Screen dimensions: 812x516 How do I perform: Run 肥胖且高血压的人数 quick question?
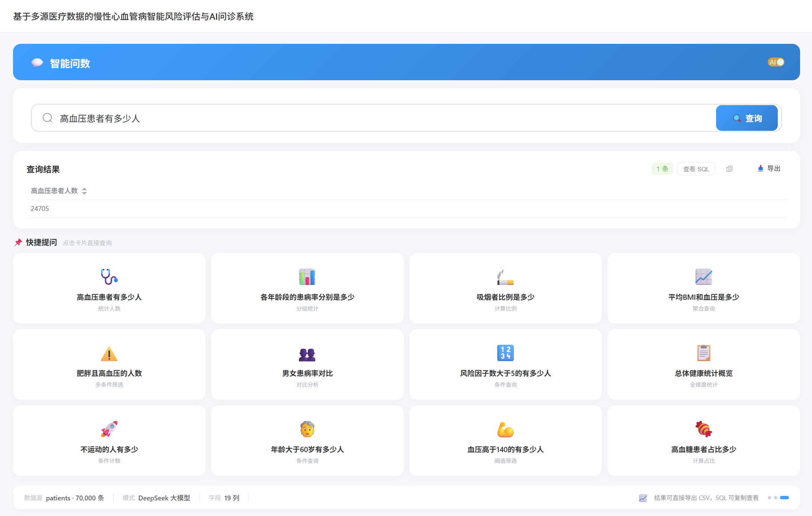[x=109, y=364]
